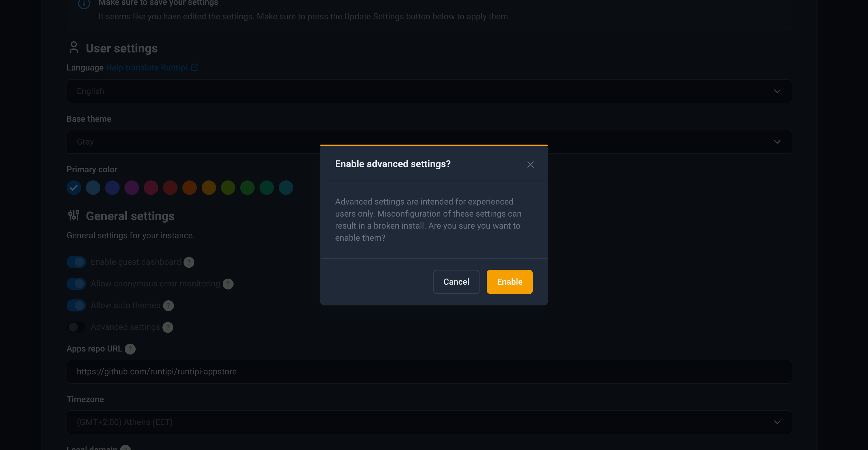The height and width of the screenshot is (450, 868).
Task: Click the Enable button in the dialog
Action: click(x=509, y=282)
